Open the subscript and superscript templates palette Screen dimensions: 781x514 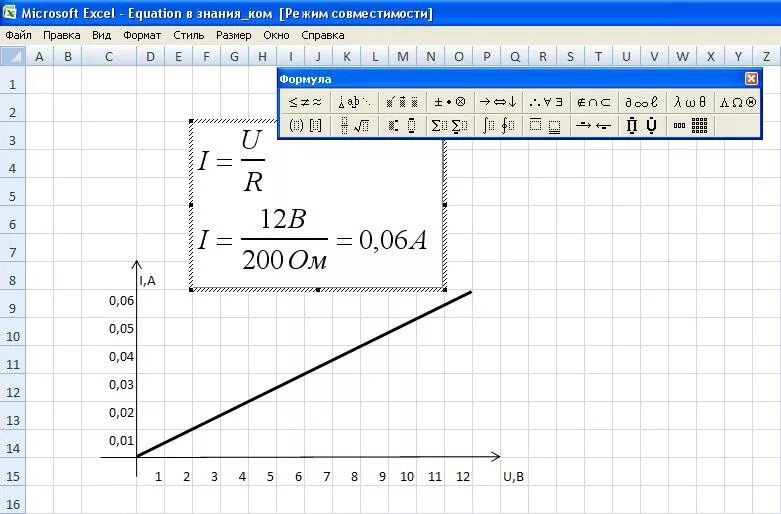click(x=402, y=126)
